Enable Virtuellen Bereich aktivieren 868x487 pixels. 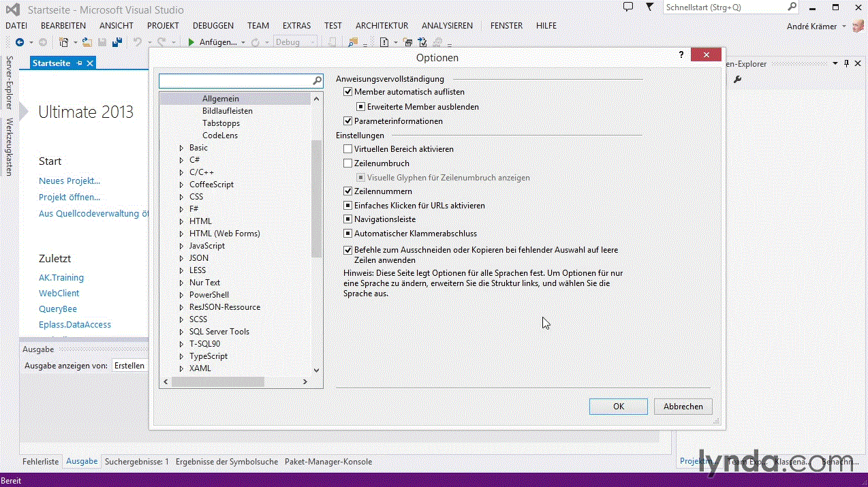(348, 149)
